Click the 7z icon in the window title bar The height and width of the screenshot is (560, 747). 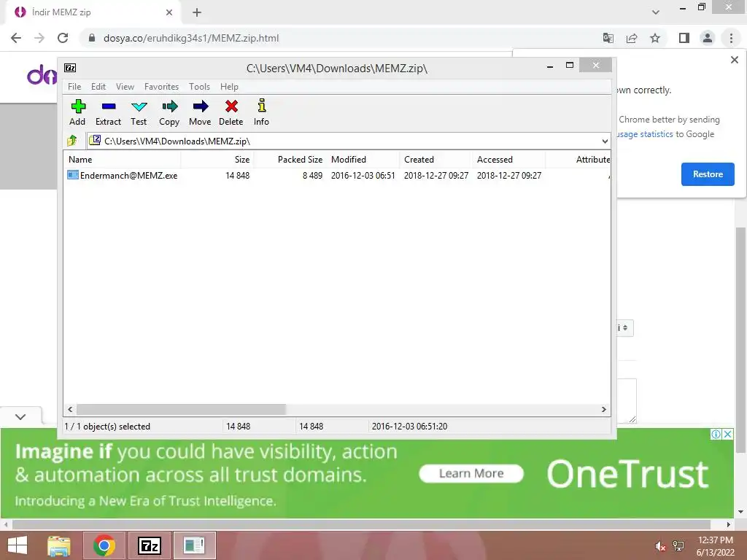tap(70, 68)
